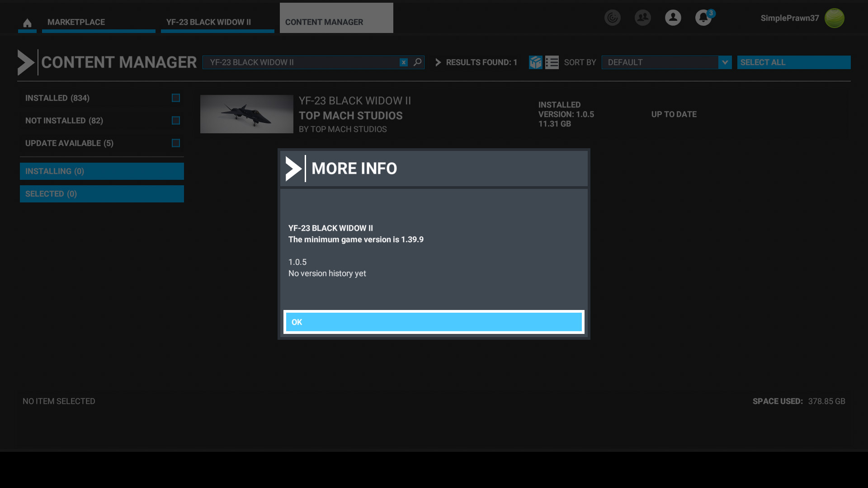Screen dimensions: 868x488
Task: Open the friends group icon
Action: (642, 18)
